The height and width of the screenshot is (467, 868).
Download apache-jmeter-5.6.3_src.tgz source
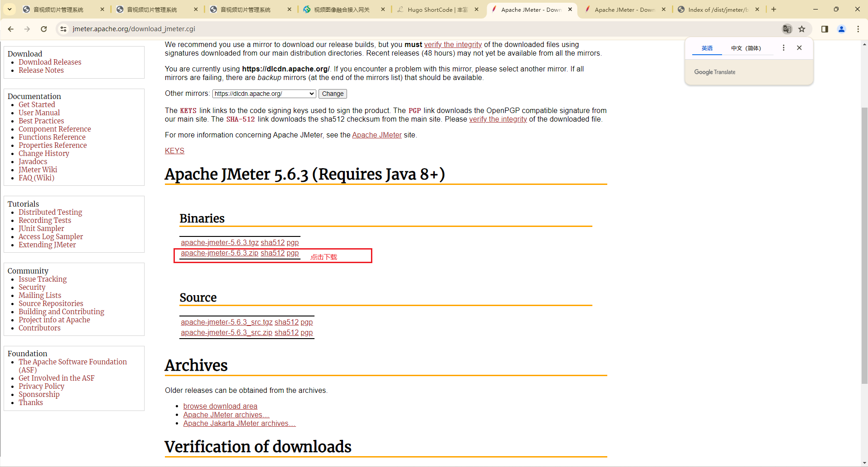pyautogui.click(x=227, y=322)
